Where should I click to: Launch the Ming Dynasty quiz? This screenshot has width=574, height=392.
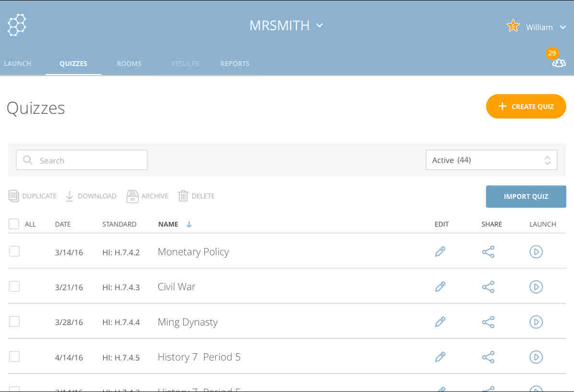[536, 322]
